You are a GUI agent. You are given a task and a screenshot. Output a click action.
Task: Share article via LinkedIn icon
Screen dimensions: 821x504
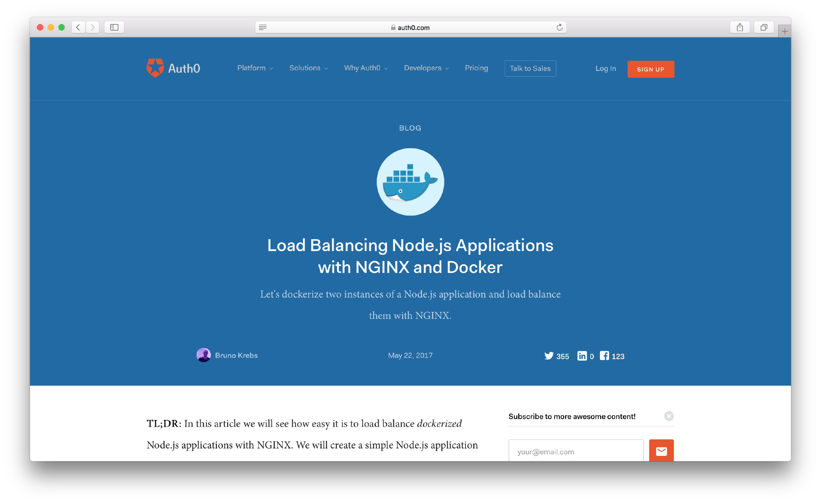[x=582, y=356]
